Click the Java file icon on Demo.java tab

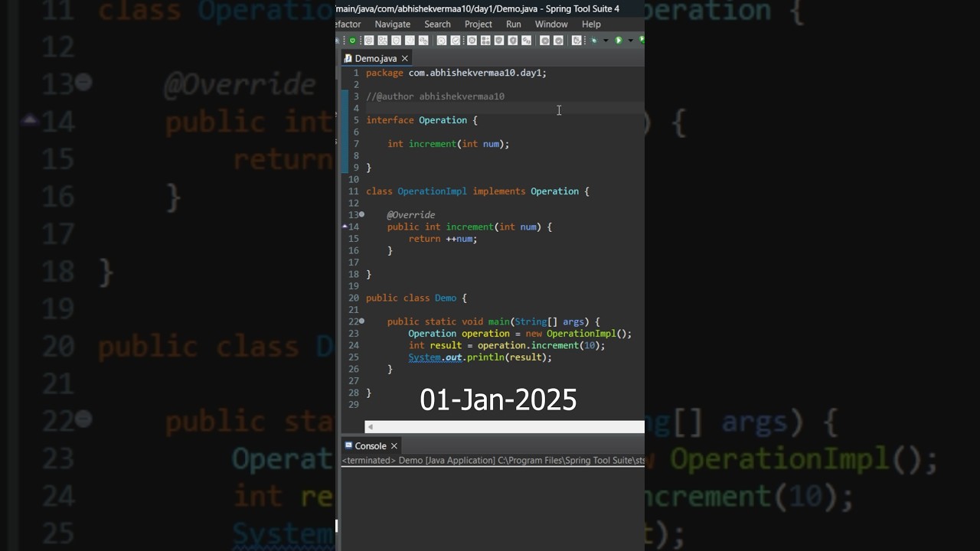[348, 58]
